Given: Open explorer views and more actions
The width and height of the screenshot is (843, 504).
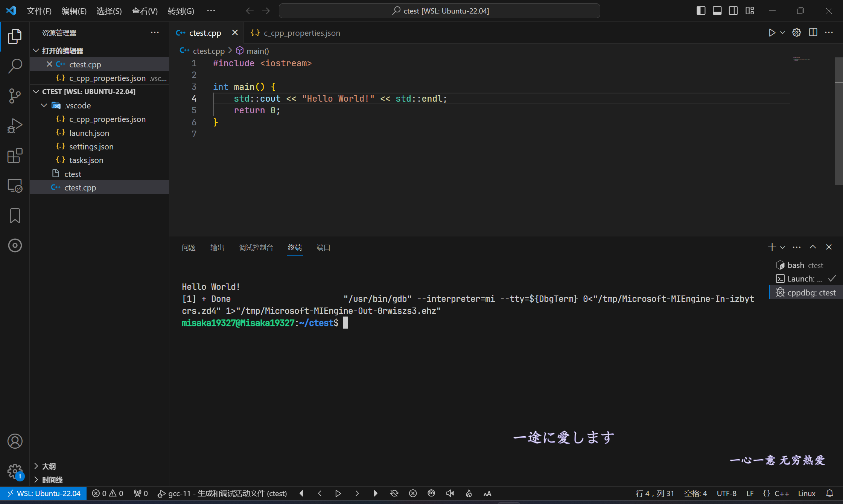Looking at the screenshot, I should click(155, 33).
